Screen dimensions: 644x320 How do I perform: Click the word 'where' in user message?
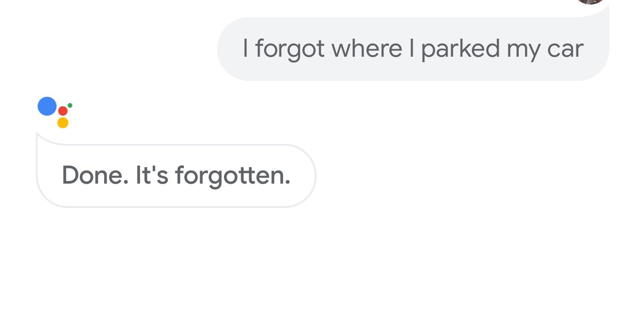(367, 48)
